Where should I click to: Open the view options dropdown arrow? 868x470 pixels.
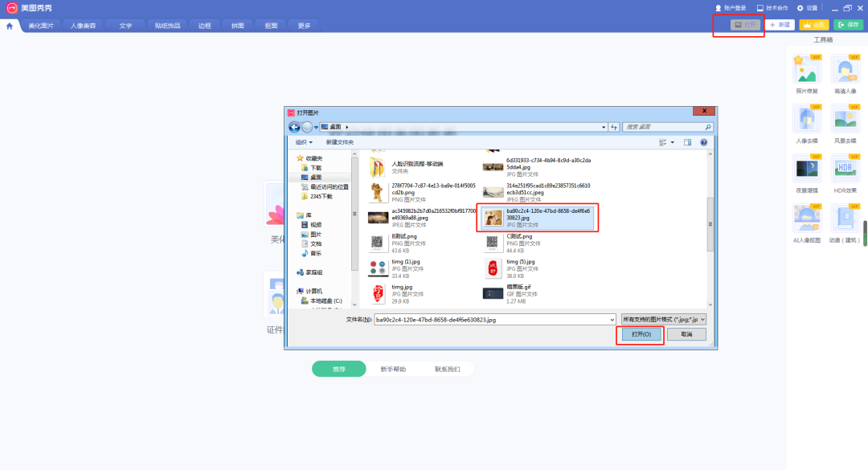[x=673, y=142]
